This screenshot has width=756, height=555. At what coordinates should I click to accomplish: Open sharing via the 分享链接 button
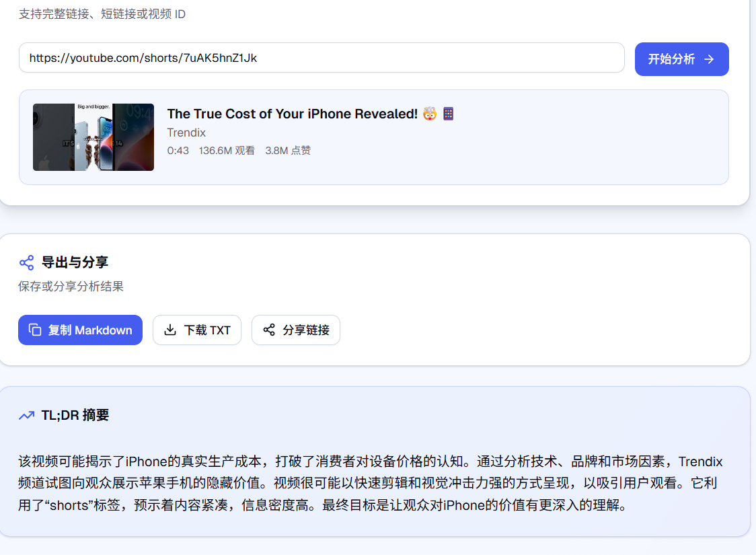(296, 330)
